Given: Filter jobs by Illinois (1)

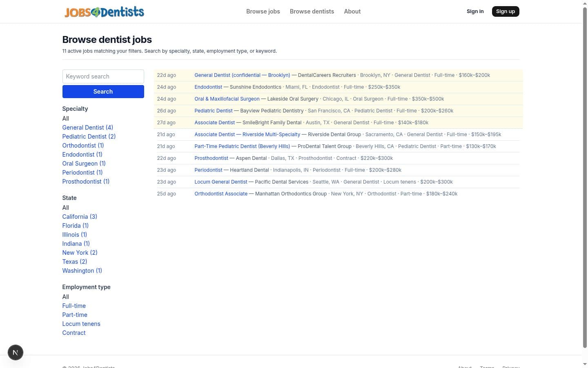Looking at the screenshot, I should pos(75,235).
